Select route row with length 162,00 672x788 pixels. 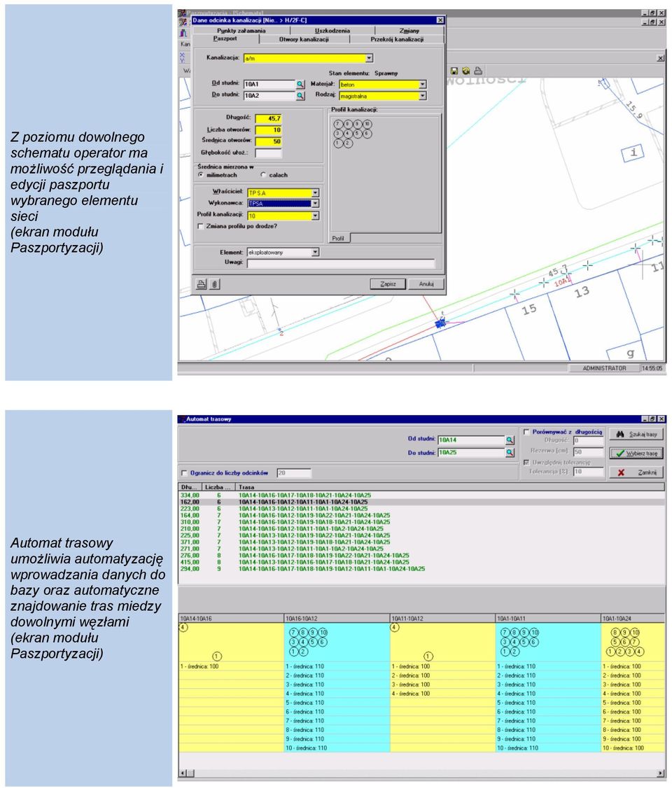[421, 502]
